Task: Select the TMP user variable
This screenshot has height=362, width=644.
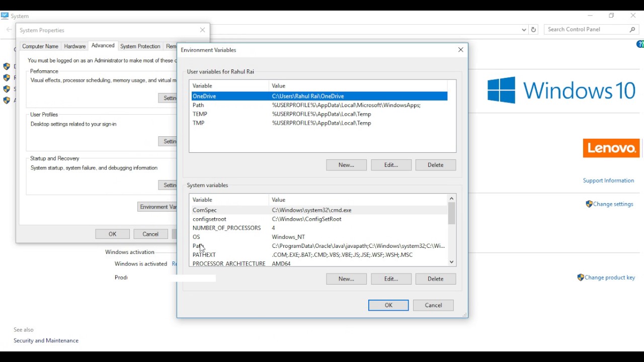Action: pyautogui.click(x=319, y=123)
